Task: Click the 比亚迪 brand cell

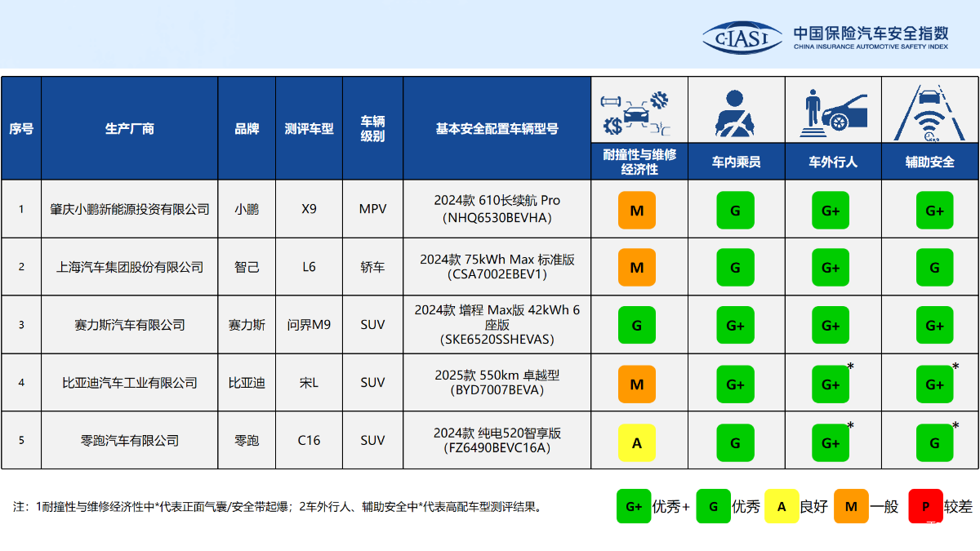Action: click(247, 382)
